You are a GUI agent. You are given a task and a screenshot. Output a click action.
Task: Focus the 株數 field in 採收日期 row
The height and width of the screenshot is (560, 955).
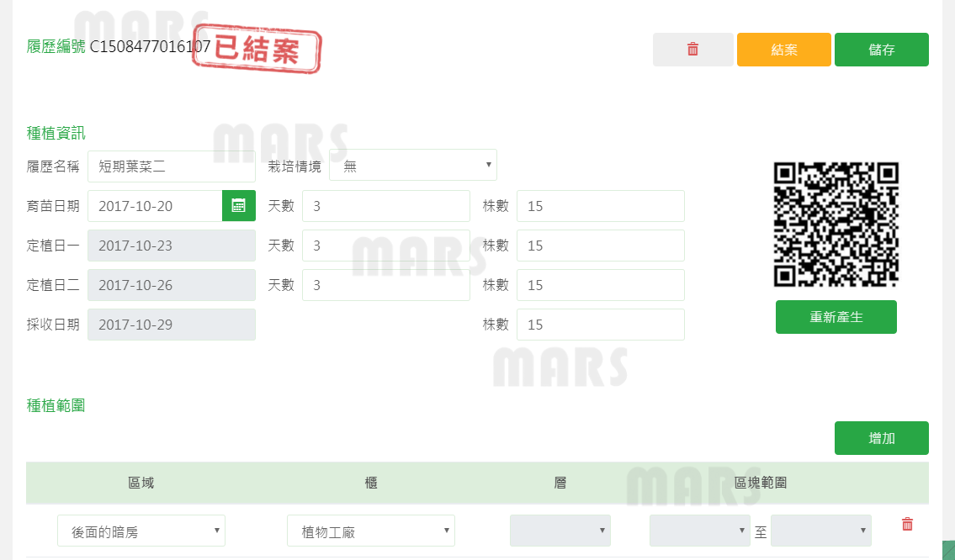pos(600,325)
